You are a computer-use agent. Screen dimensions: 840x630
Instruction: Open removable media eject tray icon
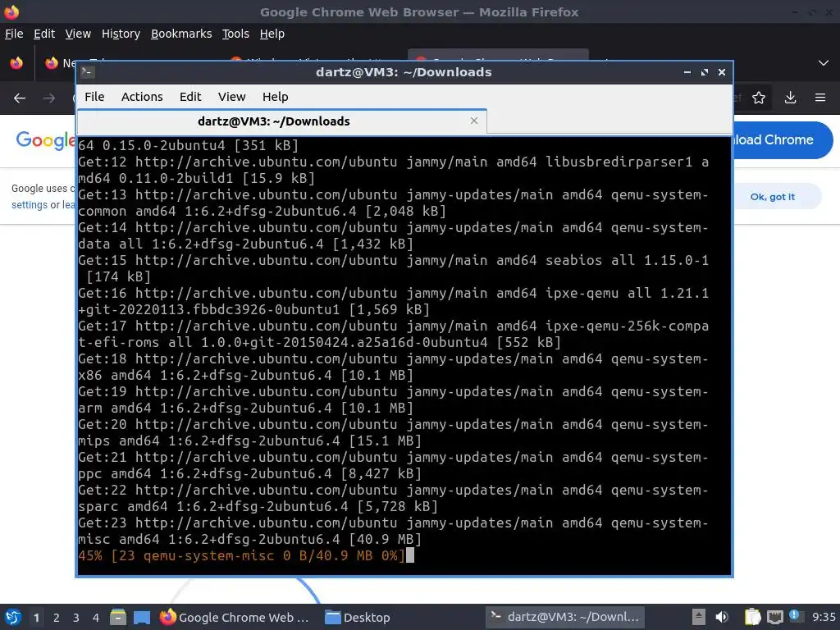[x=698, y=617]
